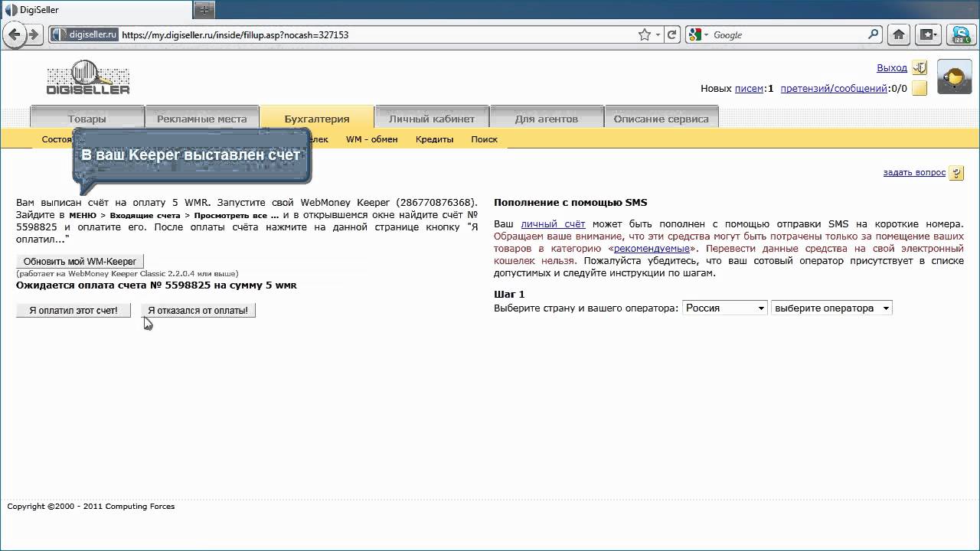Click the Шаг 1 label

pyautogui.click(x=509, y=295)
